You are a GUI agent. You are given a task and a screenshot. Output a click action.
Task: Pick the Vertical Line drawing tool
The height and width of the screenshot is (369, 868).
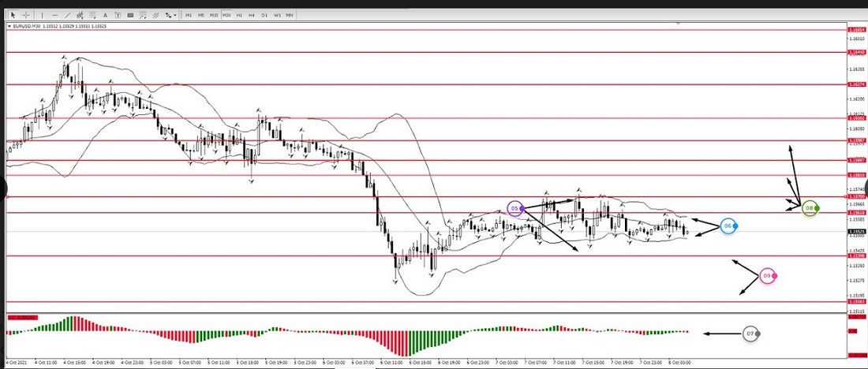pos(43,15)
